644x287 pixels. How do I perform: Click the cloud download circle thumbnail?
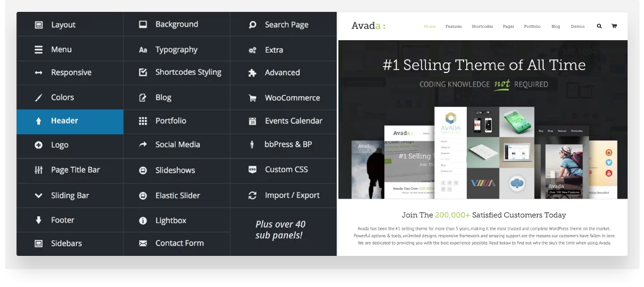[x=517, y=183]
